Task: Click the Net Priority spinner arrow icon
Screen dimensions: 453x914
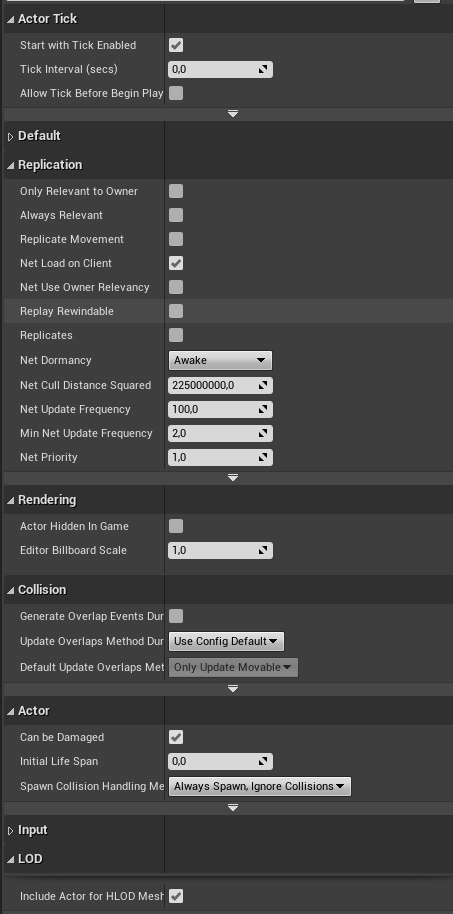Action: point(264,458)
